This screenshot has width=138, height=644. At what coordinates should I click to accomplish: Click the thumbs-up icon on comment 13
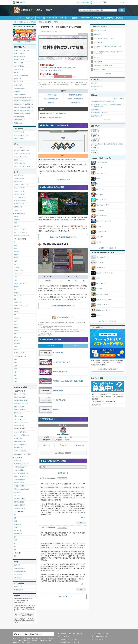(x=82, y=517)
